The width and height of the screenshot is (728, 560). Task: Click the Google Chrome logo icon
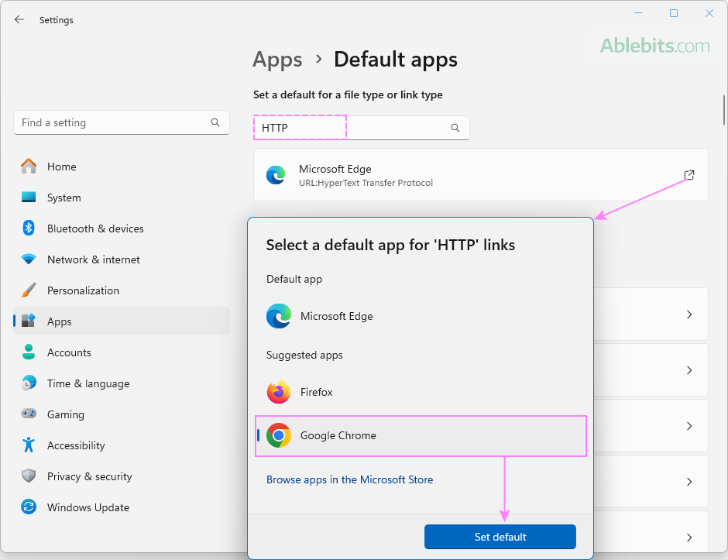pyautogui.click(x=279, y=435)
